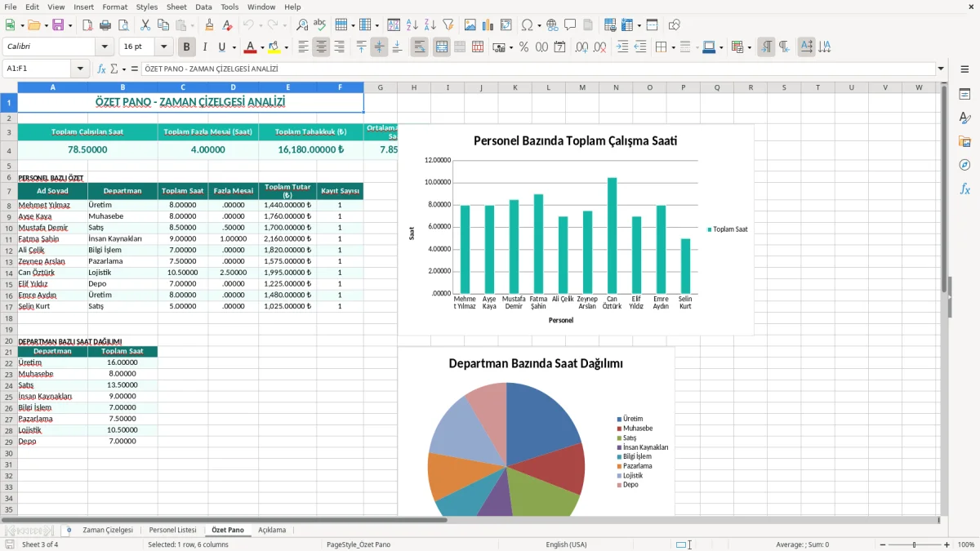The image size is (980, 551).
Task: Click the AutoFilter funnel icon
Action: [448, 25]
